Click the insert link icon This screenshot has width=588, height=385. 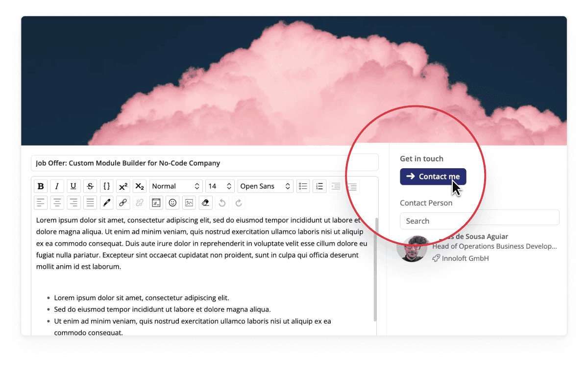tap(123, 203)
